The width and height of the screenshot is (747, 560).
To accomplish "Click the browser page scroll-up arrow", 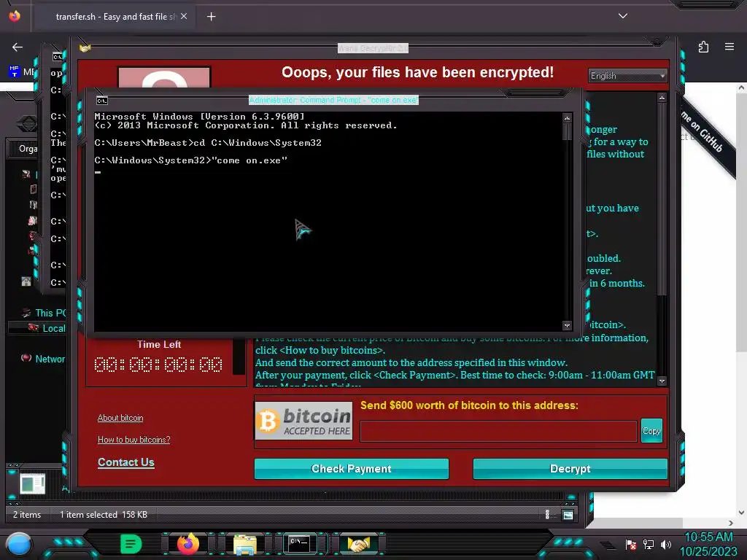I will click(741, 88).
